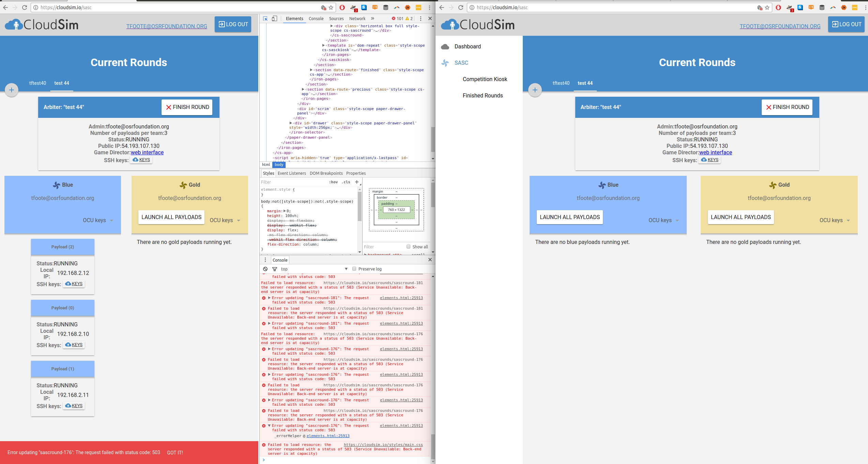Click reload page icon in right browser
This screenshot has height=464, width=868.
[x=461, y=7]
